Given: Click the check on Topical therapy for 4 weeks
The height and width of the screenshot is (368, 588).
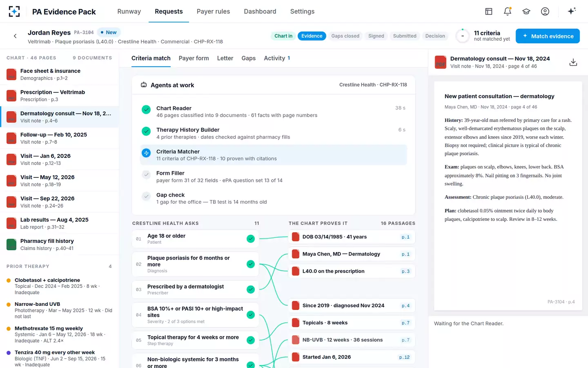Looking at the screenshot, I should [251, 340].
